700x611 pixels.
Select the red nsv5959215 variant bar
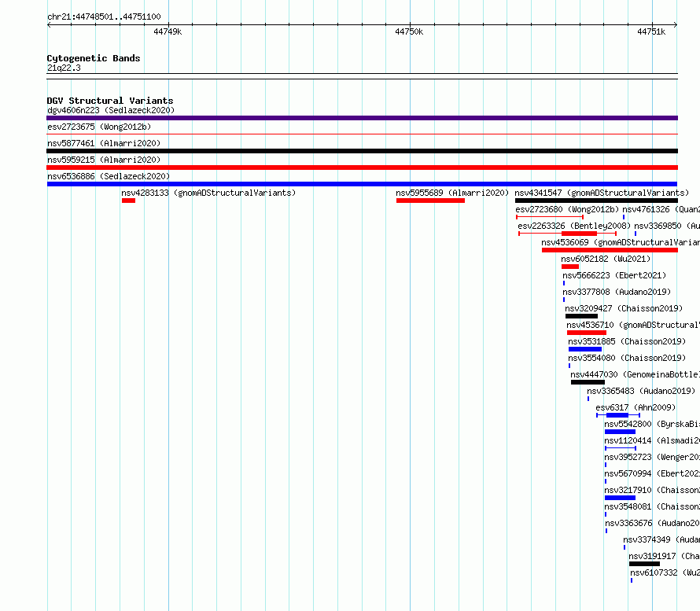pos(362,167)
